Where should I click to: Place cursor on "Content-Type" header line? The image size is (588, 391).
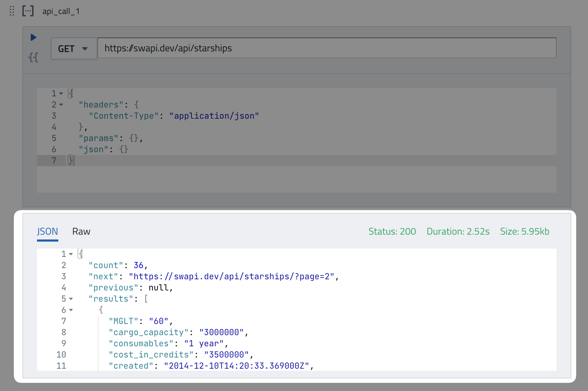point(174,116)
